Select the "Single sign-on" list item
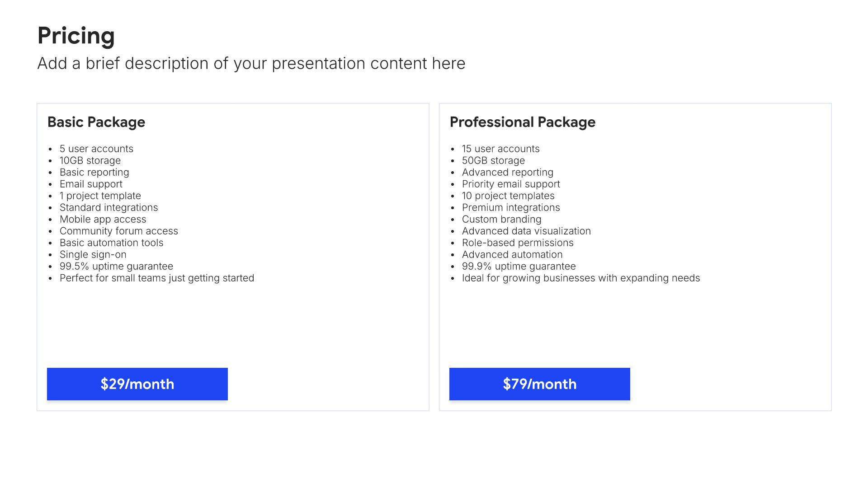 pos(93,254)
